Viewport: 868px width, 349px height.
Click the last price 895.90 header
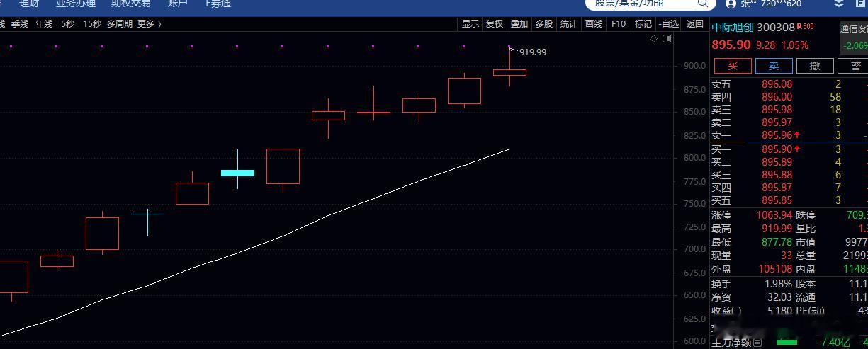point(731,45)
